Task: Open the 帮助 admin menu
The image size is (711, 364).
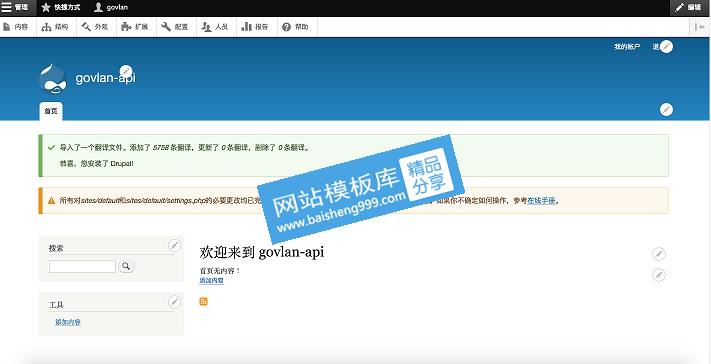Action: point(295,27)
